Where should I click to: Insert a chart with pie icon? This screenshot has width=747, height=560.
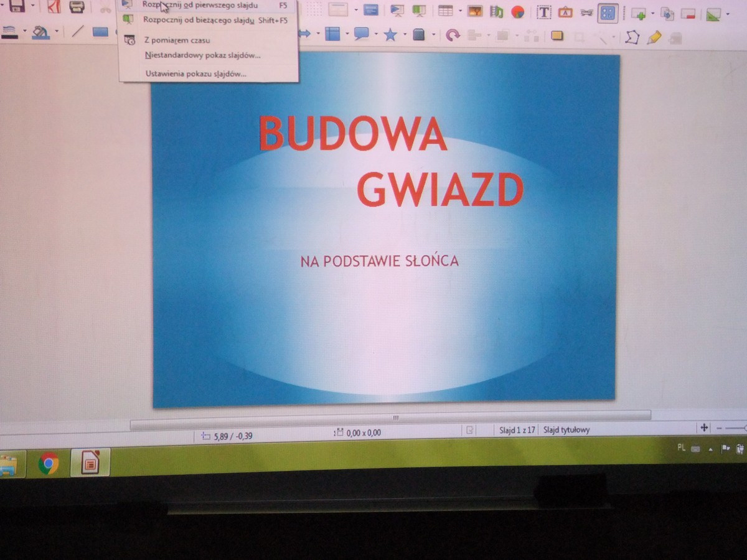517,12
